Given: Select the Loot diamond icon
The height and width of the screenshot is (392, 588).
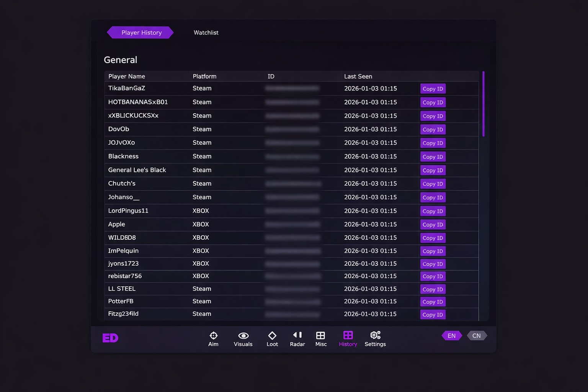Looking at the screenshot, I should (x=272, y=336).
